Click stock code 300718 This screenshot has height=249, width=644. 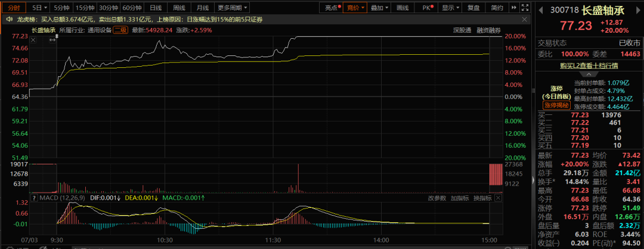coord(564,10)
